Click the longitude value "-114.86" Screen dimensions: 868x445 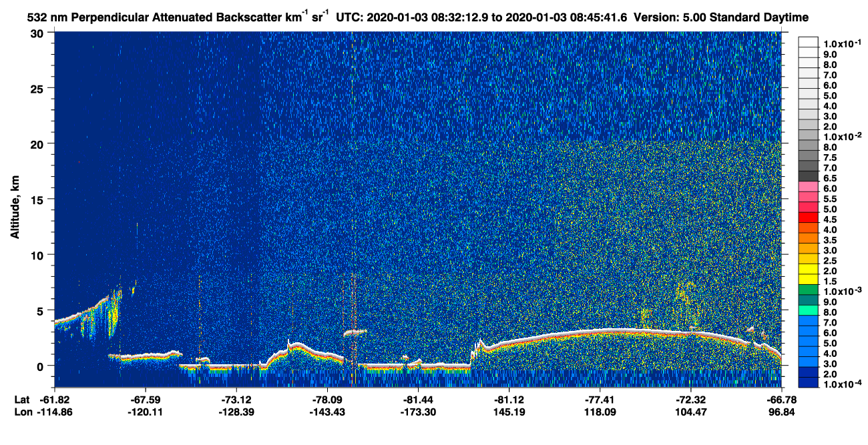(54, 412)
